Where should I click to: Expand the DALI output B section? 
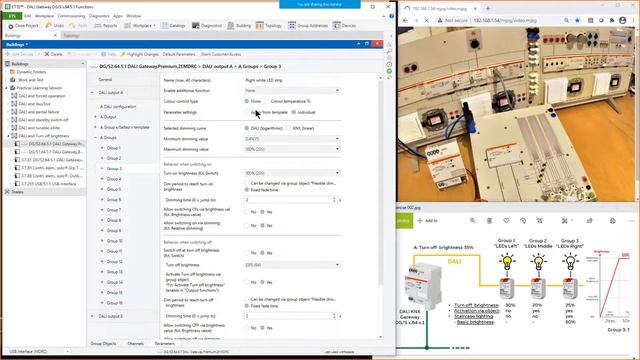coord(92,316)
